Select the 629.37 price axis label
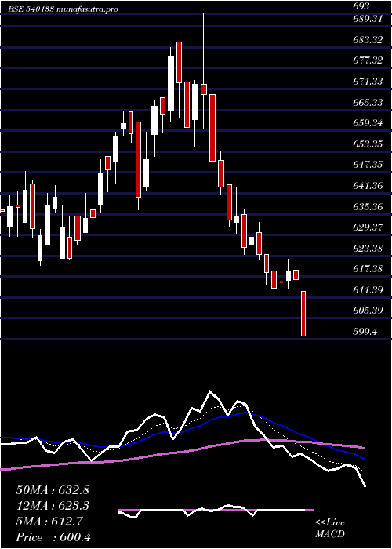Screen dimensions: 392x549 pyautogui.click(x=368, y=227)
